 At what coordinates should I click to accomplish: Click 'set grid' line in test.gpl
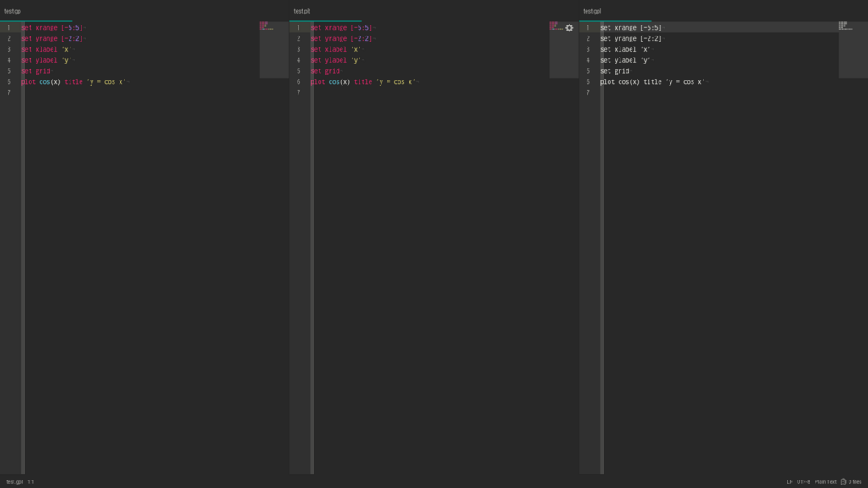(x=615, y=71)
